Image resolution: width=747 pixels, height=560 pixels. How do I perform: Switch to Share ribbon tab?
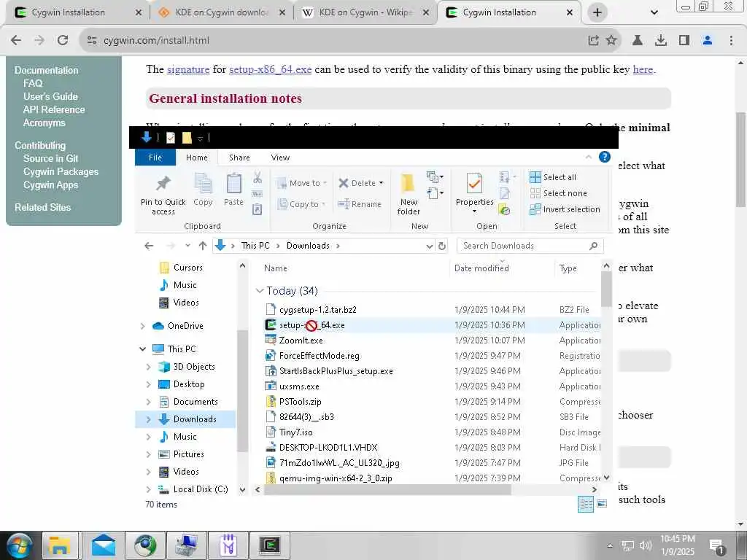[x=239, y=157]
